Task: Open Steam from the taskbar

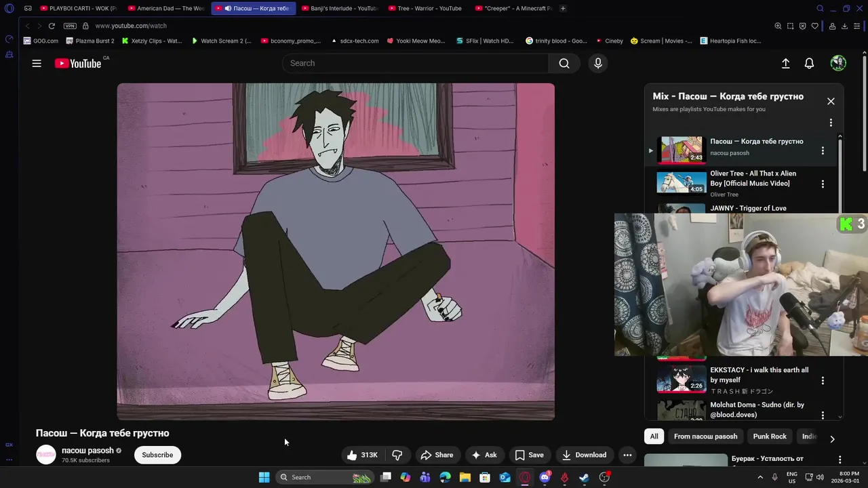Action: pyautogui.click(x=584, y=477)
